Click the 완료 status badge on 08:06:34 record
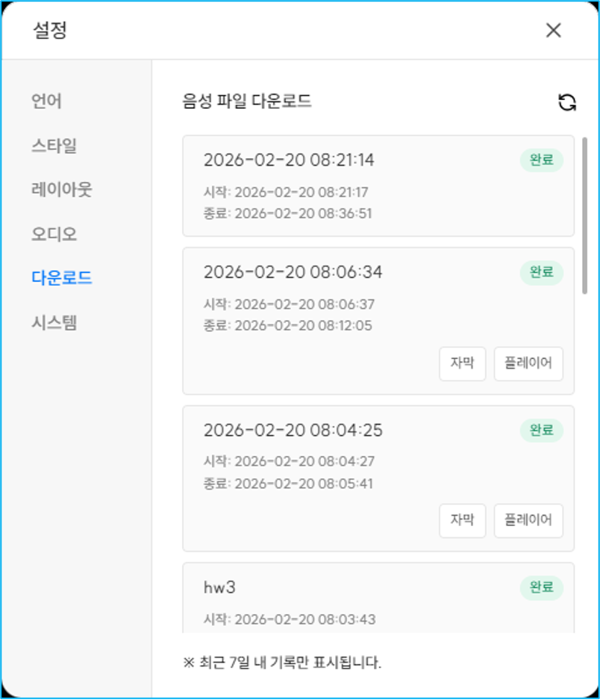The width and height of the screenshot is (600, 700). [x=541, y=272]
